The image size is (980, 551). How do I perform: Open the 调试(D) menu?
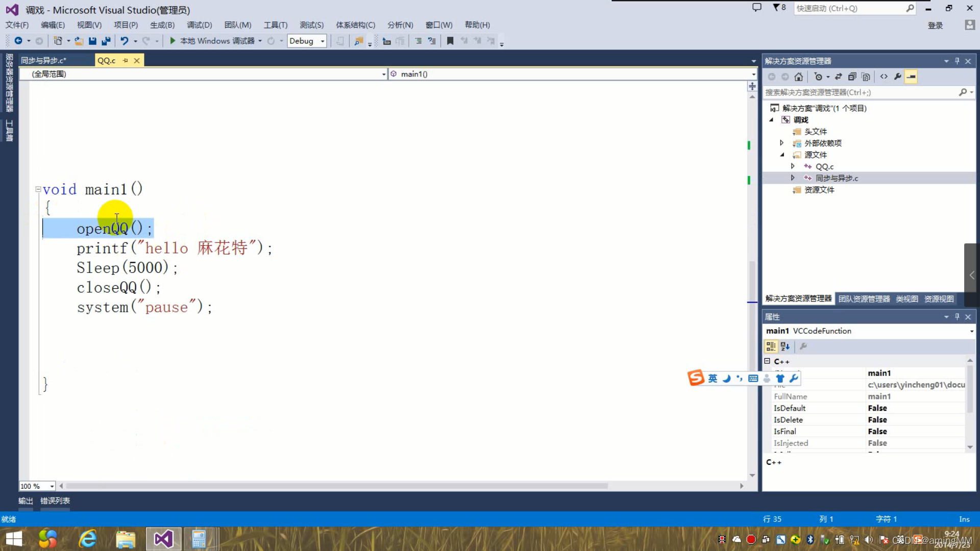(199, 25)
